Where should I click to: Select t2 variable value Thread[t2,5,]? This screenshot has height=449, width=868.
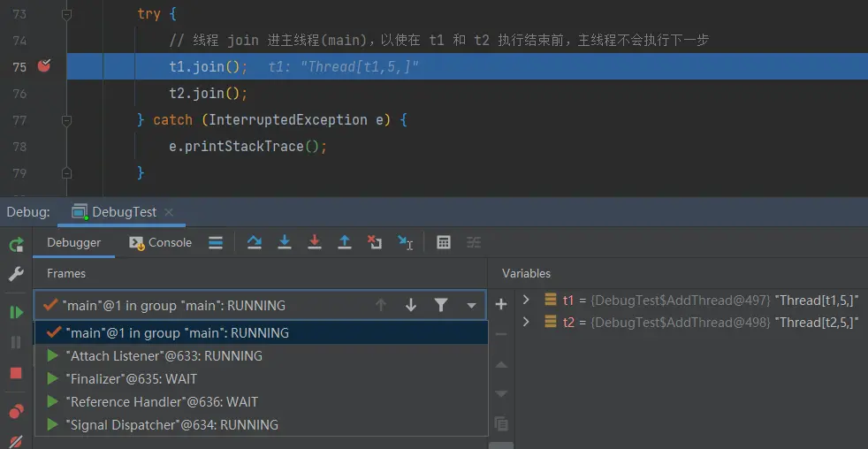pyautogui.click(x=817, y=323)
